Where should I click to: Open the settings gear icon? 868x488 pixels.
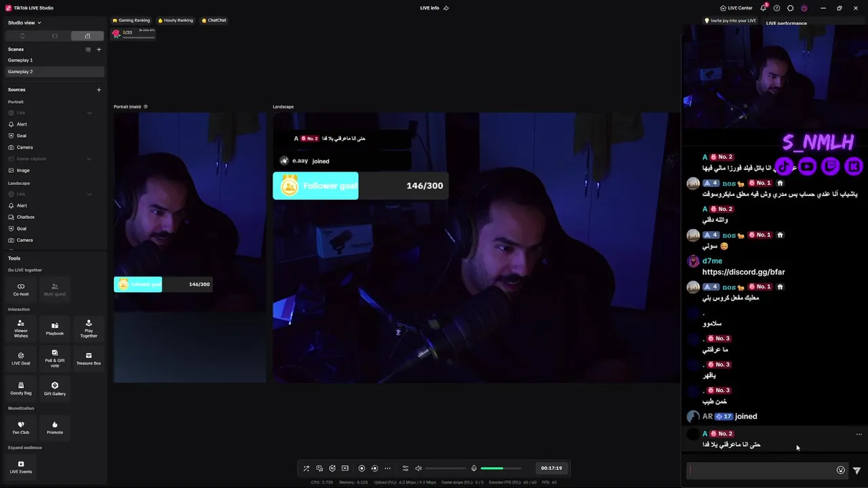coord(791,8)
